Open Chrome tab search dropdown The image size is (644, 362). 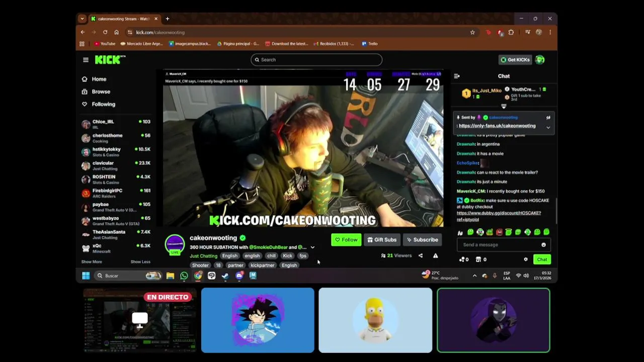[82, 19]
